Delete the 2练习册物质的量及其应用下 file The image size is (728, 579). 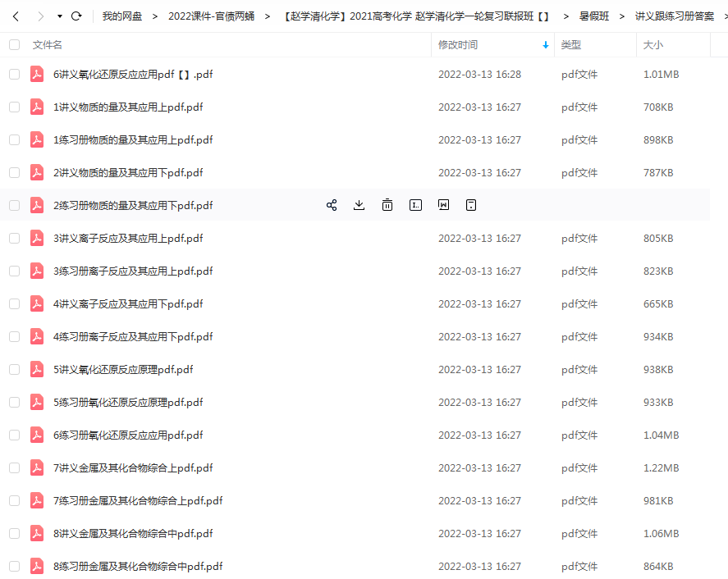tap(387, 205)
